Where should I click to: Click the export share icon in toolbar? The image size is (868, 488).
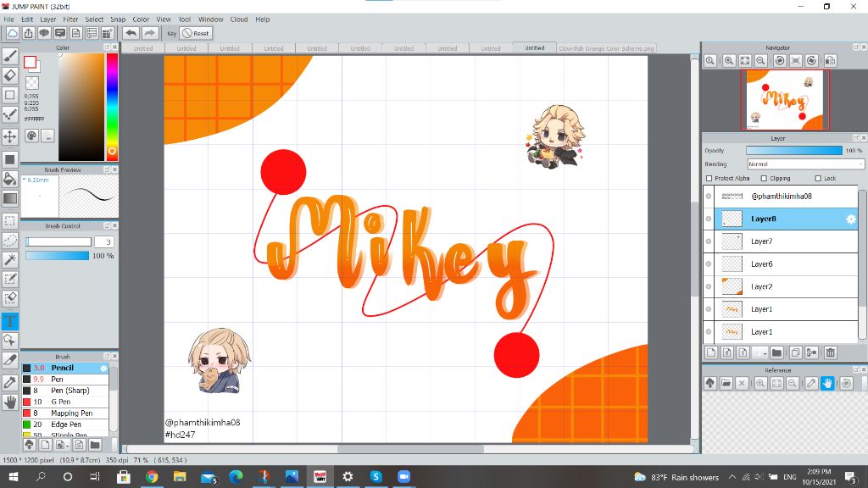28,33
